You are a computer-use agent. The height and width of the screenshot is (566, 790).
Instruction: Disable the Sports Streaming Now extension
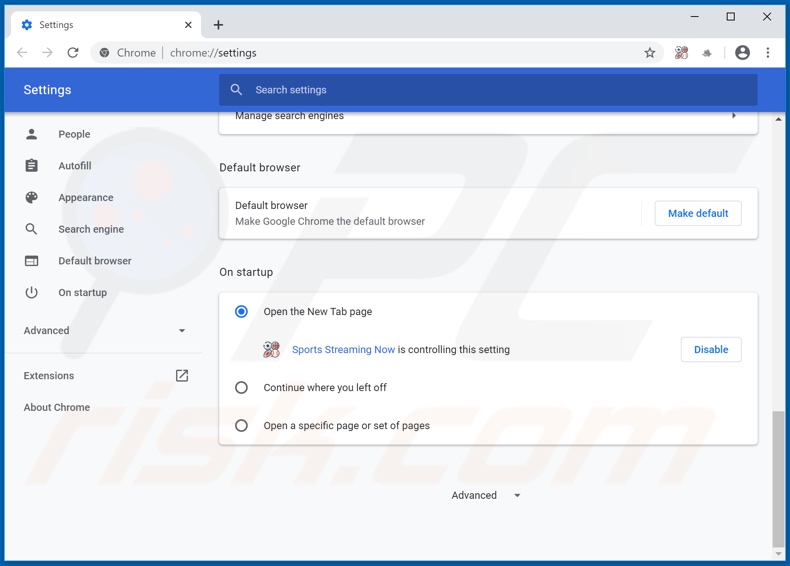click(711, 349)
